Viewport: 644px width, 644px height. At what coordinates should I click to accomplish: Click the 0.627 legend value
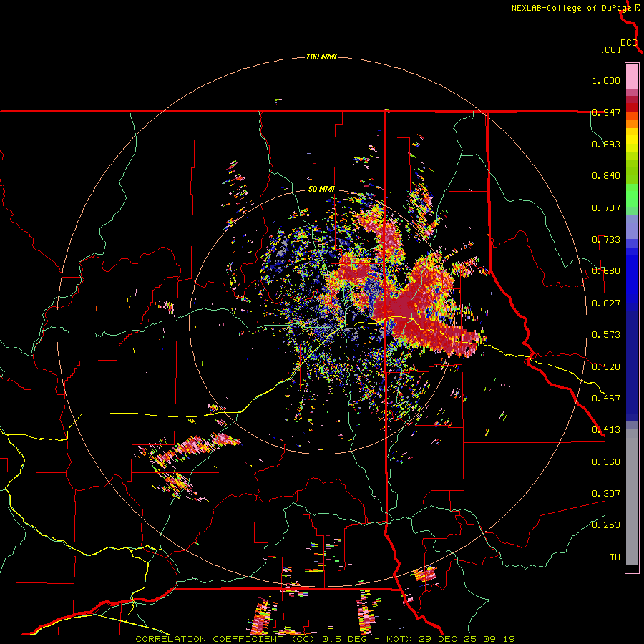click(606, 303)
